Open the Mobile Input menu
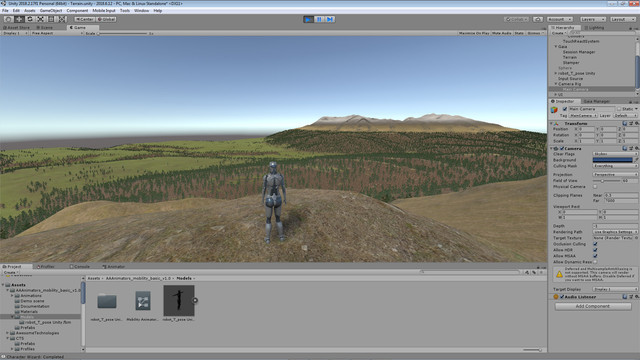This screenshot has width=640, height=360. [x=104, y=11]
